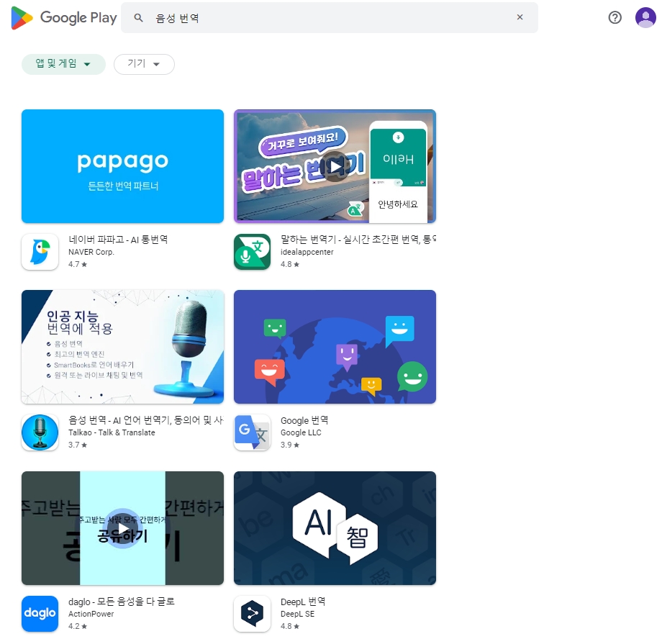Click the Google LLC developer text
Viewport: 662px width, 644px height.
pos(301,433)
